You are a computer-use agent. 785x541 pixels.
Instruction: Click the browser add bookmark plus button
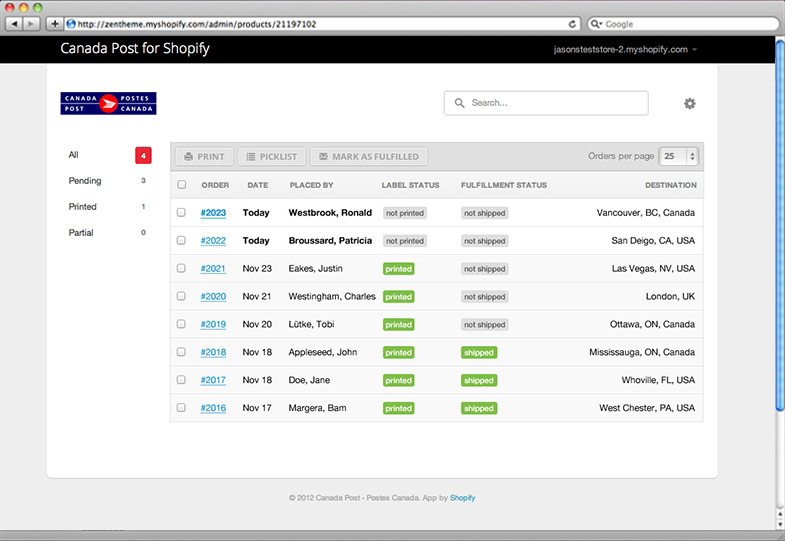(x=54, y=24)
